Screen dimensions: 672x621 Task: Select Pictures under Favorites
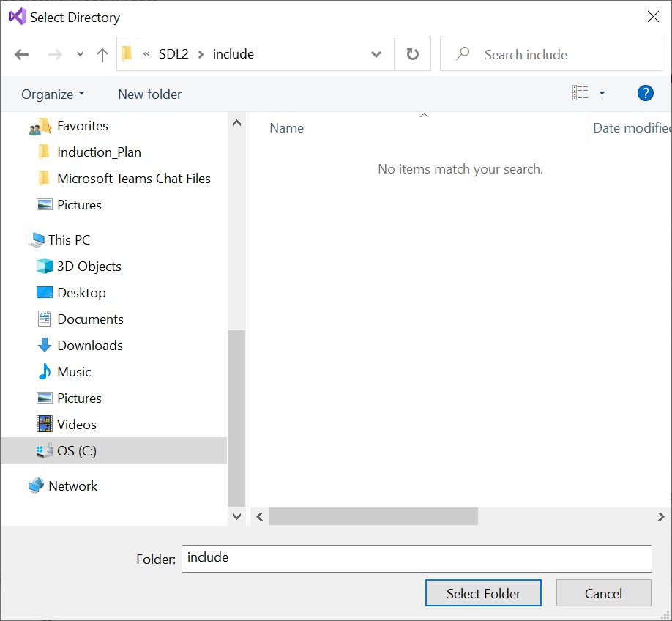coord(79,205)
